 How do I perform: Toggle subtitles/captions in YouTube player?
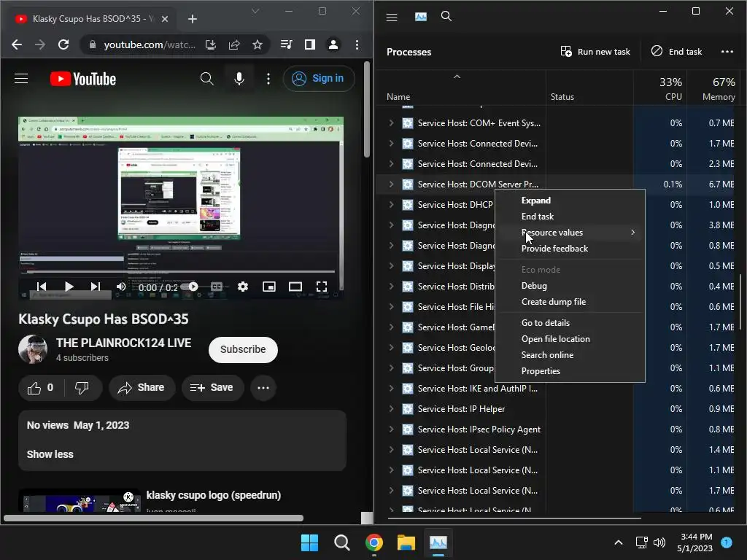pyautogui.click(x=216, y=286)
